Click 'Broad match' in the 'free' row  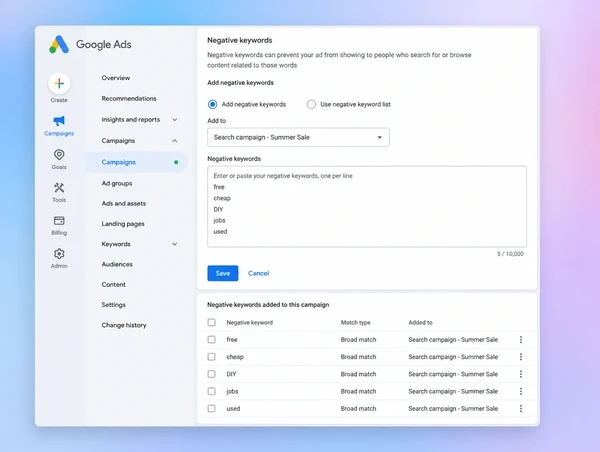pos(358,339)
